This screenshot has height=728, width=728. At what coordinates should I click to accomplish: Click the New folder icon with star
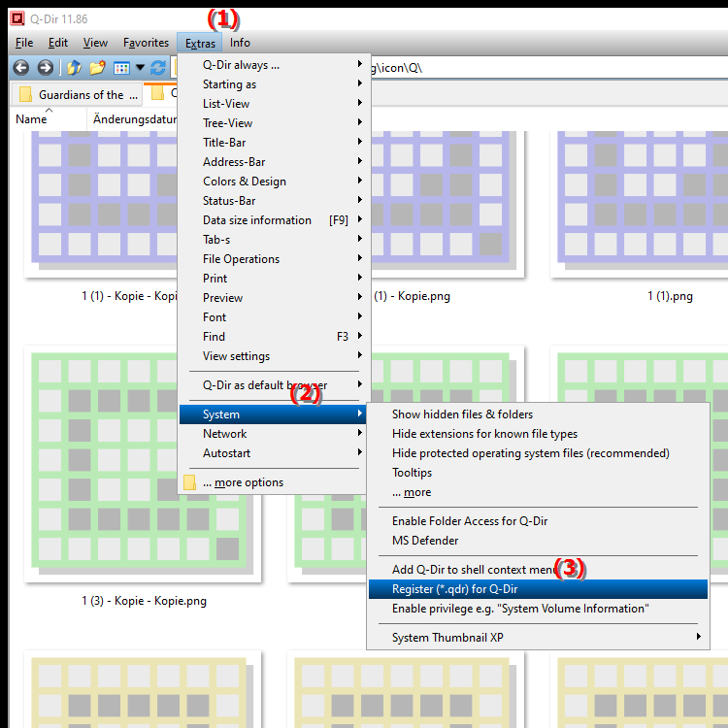click(x=97, y=68)
